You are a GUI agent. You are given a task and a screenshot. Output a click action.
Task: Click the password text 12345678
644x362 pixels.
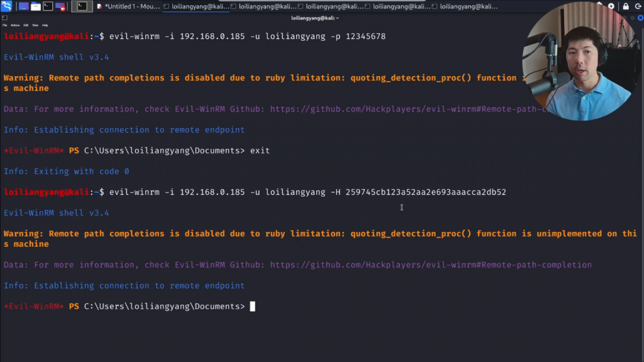coord(365,36)
